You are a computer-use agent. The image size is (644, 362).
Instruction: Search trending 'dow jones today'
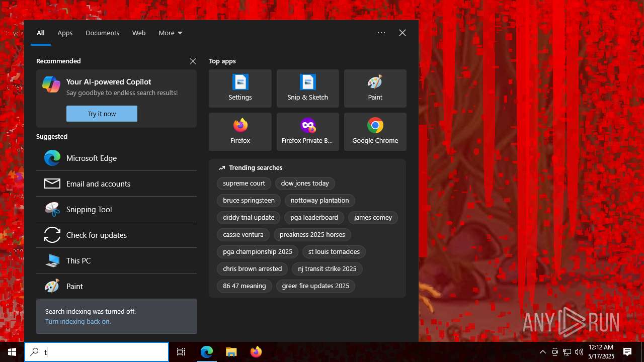pos(305,184)
